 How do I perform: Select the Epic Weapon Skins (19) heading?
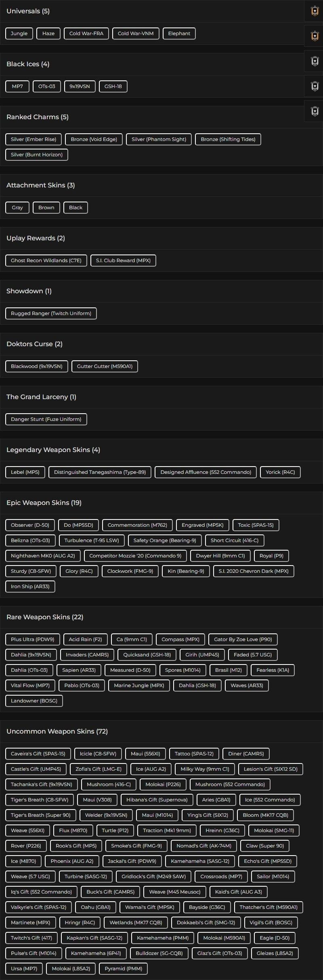click(44, 503)
